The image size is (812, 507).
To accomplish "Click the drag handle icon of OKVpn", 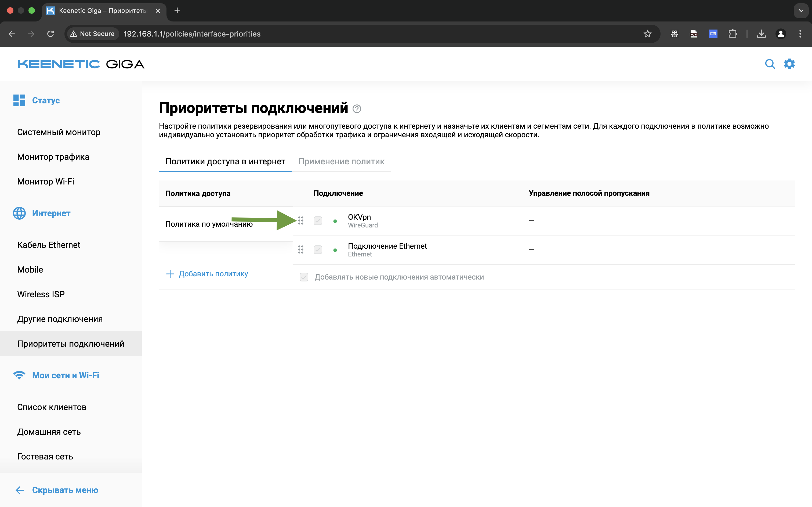I will [x=301, y=221].
